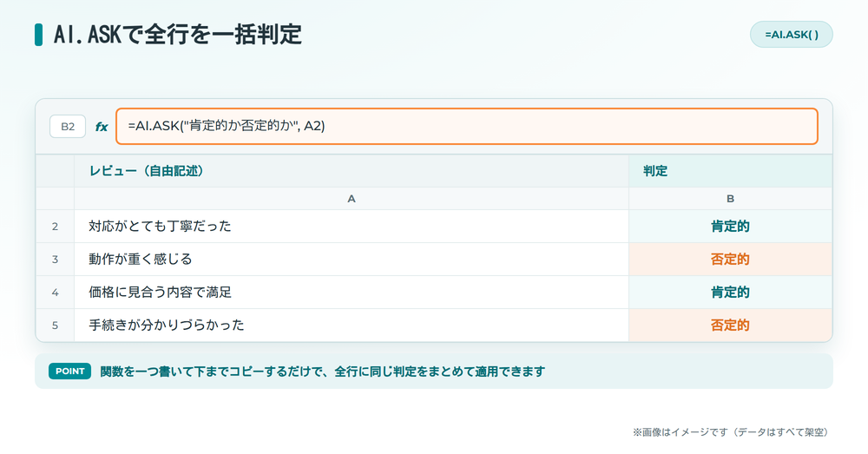Viewport: 868px width, 454px height.
Task: Click the =AI.ASK( ) badge button
Action: (x=791, y=35)
